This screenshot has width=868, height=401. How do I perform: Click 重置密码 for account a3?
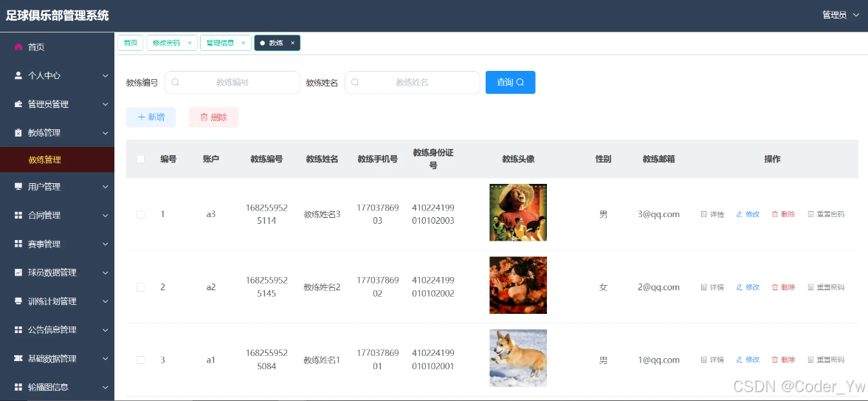pos(826,214)
